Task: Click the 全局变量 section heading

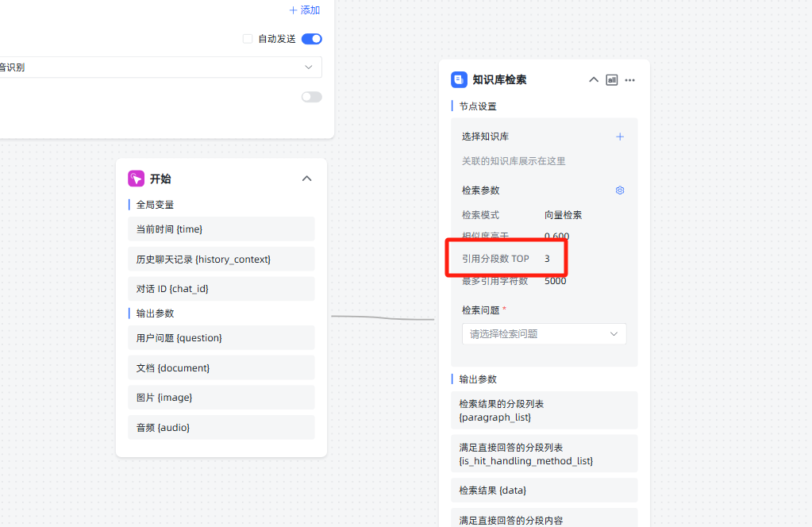Action: 155,205
